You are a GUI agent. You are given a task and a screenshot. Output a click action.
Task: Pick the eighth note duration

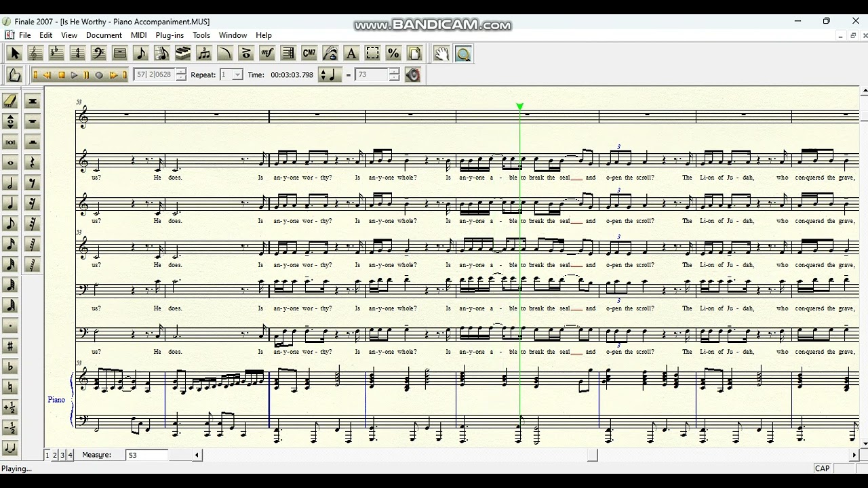tap(10, 224)
